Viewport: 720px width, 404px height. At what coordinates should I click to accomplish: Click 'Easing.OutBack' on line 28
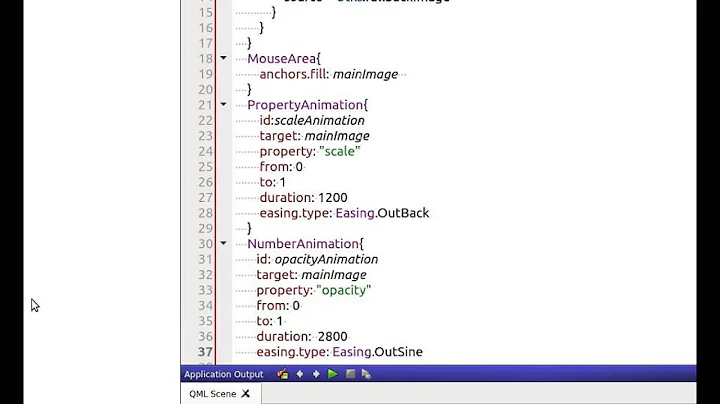point(382,213)
